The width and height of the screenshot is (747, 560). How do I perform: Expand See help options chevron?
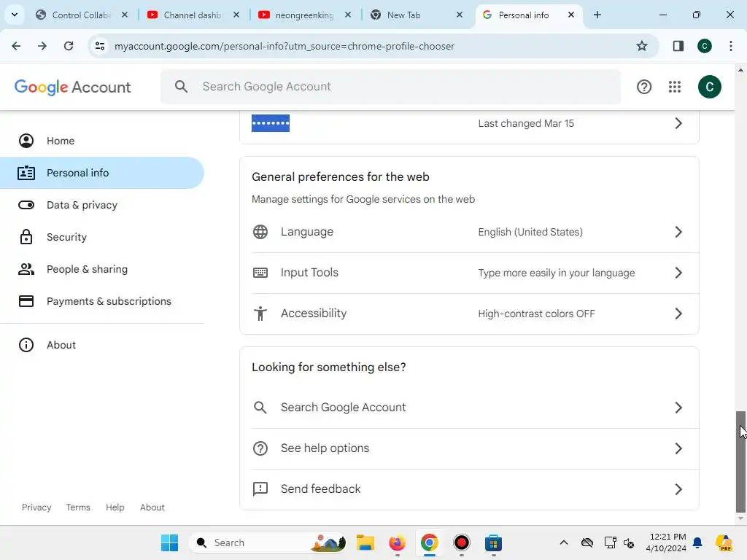tap(678, 448)
